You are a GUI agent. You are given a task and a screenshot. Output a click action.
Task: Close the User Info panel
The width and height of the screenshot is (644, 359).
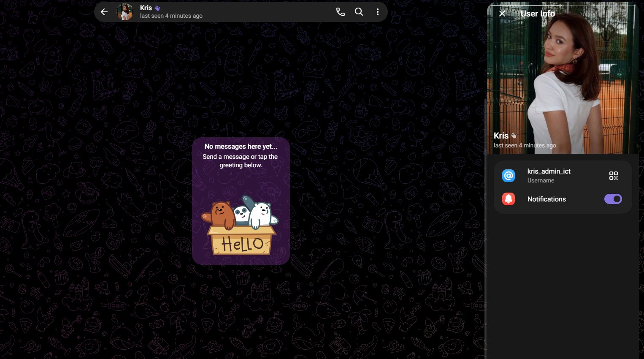502,14
